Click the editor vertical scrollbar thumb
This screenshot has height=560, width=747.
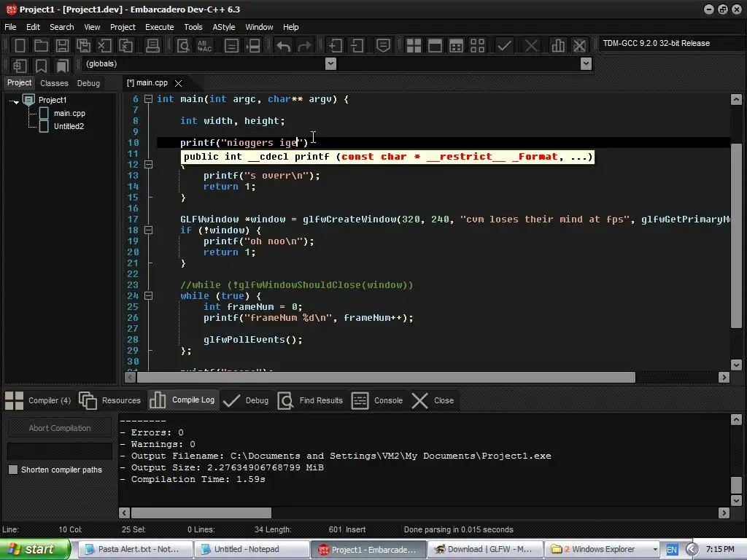pos(736,236)
